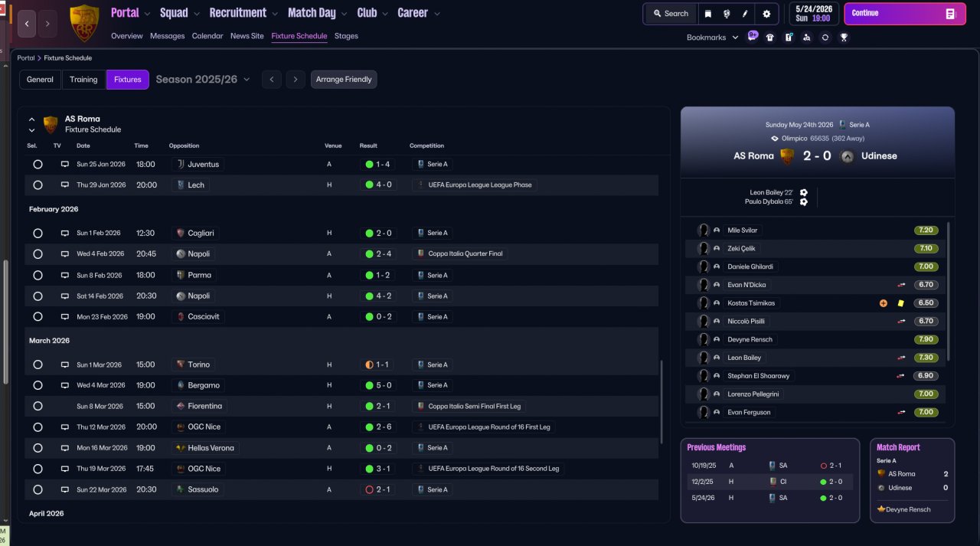Select the radio button for the Bergamo fixture
This screenshot has width=980, height=546.
38,385
